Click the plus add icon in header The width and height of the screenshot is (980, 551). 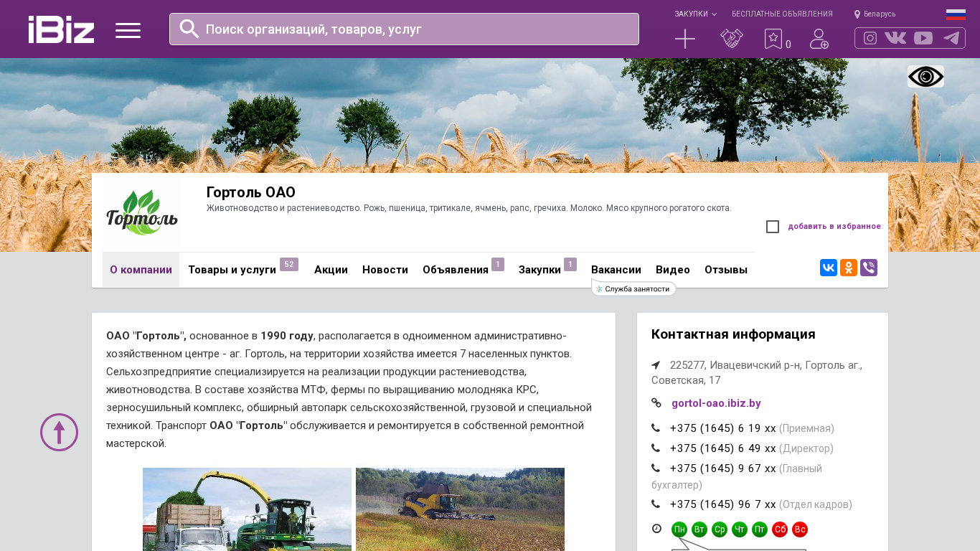point(685,39)
